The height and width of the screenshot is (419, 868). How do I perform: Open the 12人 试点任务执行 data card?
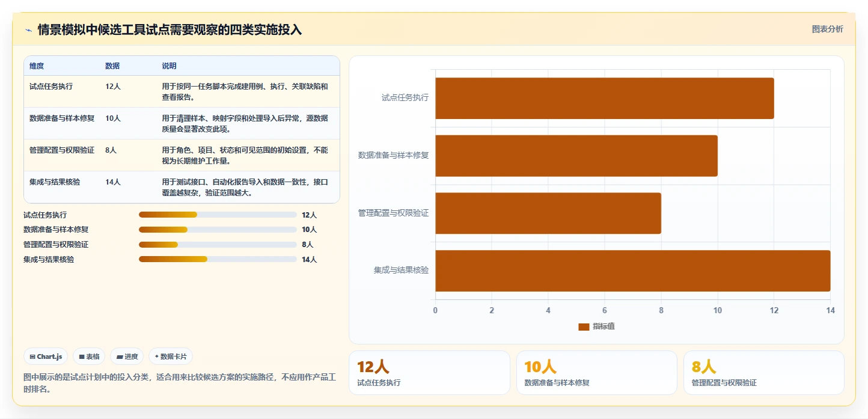point(429,373)
